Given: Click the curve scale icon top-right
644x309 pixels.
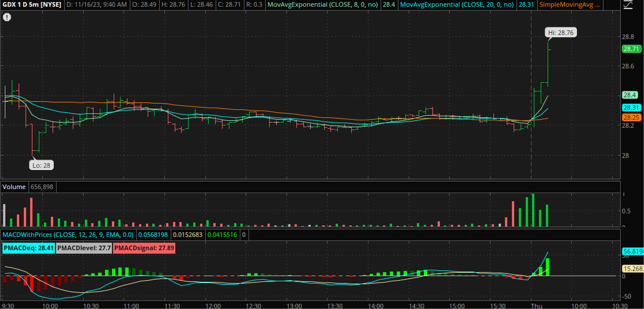Looking at the screenshot, I should click(628, 5).
